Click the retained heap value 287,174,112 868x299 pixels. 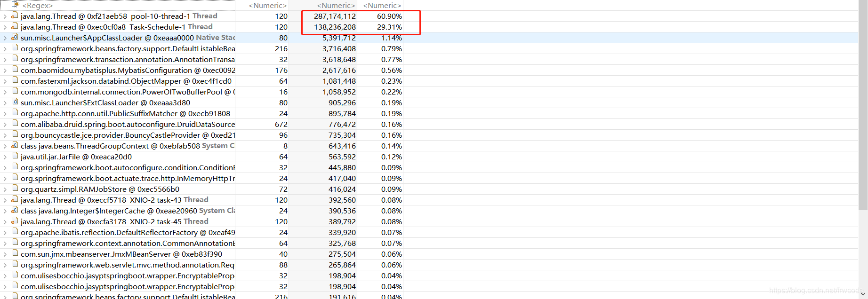[335, 16]
